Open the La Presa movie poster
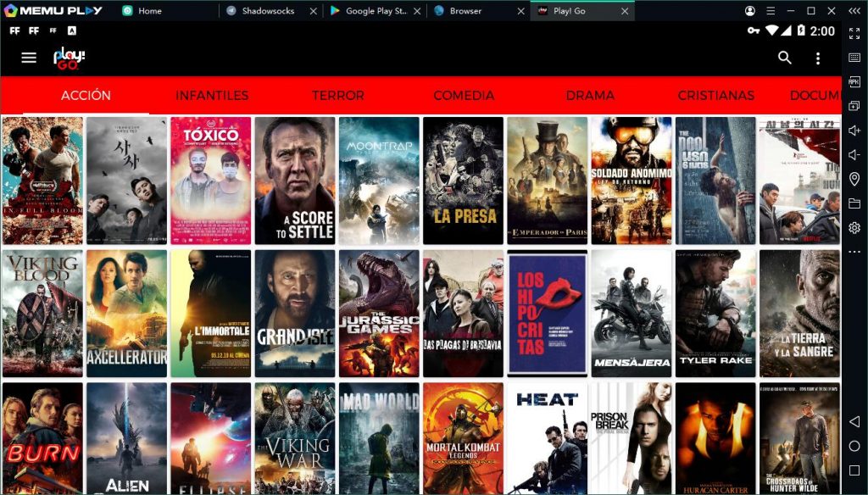Viewport: 868px width, 495px height. pyautogui.click(x=462, y=181)
